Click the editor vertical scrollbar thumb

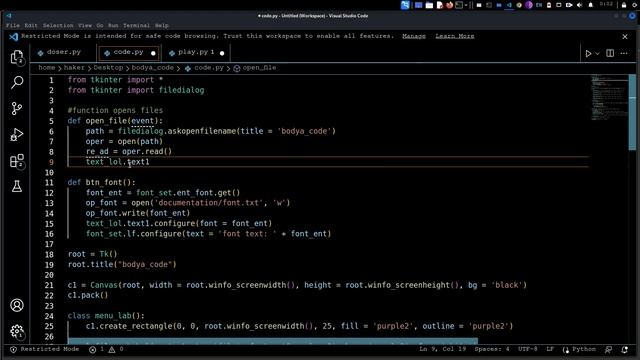pyautogui.click(x=633, y=113)
